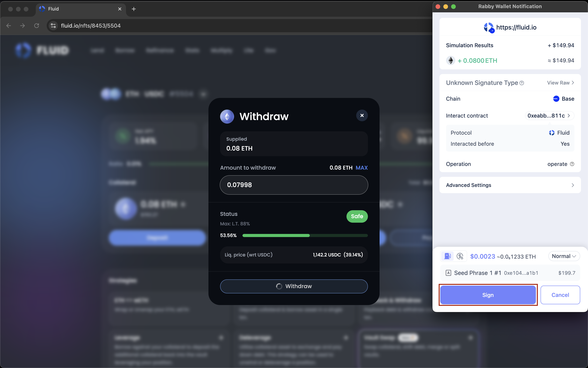Click the Ethereum icon in Withdraw header
The height and width of the screenshot is (368, 588).
point(227,117)
